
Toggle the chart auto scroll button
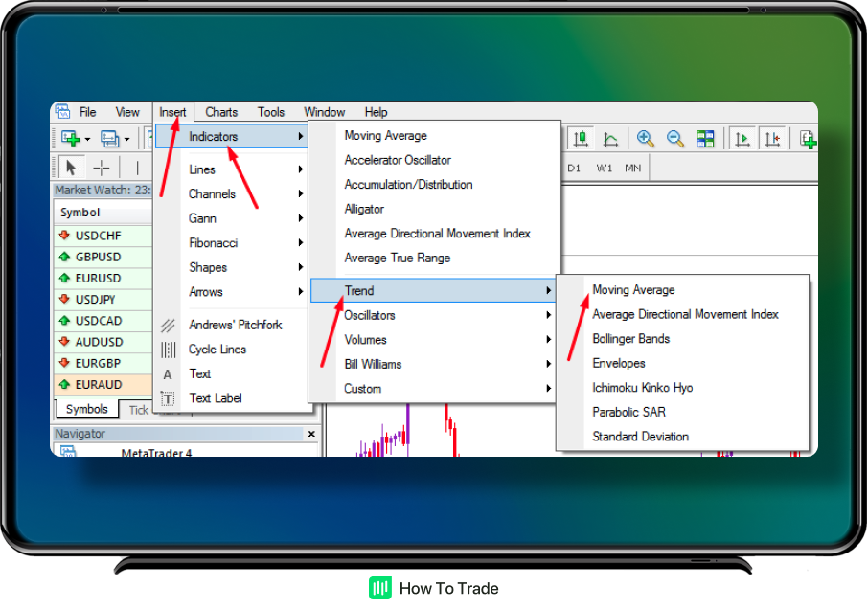[x=742, y=140]
